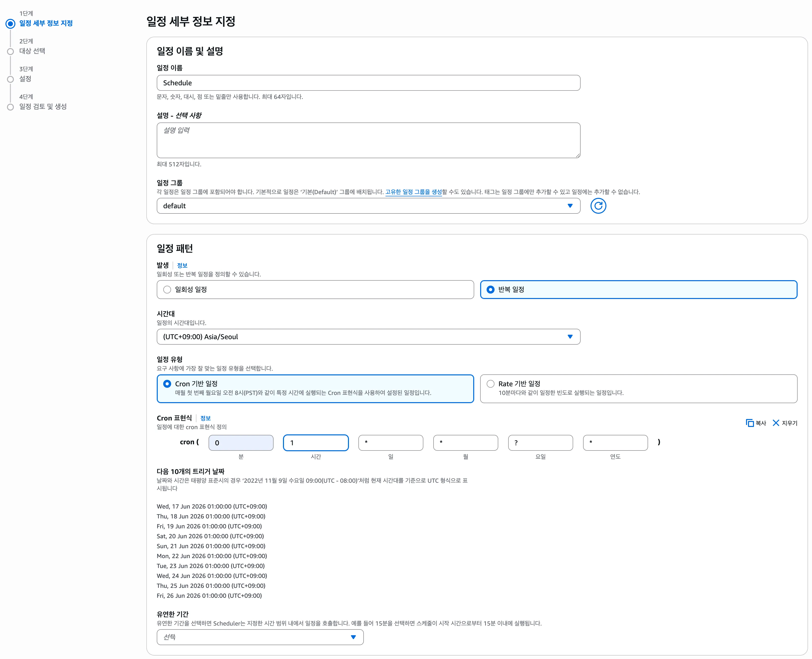The height and width of the screenshot is (659, 812).
Task: Go to 대상 선택 step
Action: coord(32,51)
